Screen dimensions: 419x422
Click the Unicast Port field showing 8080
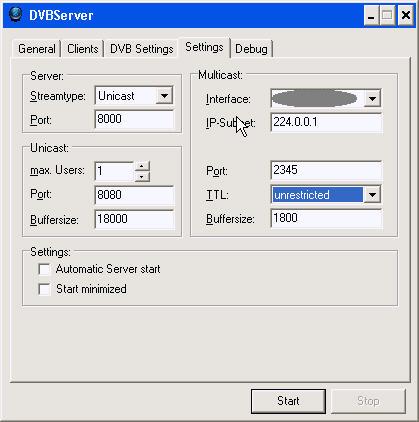click(x=134, y=195)
